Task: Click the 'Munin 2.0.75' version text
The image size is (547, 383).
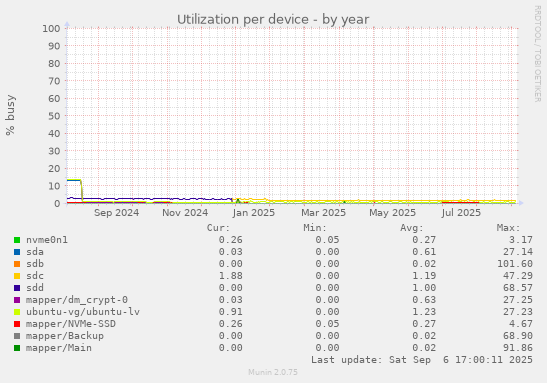Action: (273, 373)
